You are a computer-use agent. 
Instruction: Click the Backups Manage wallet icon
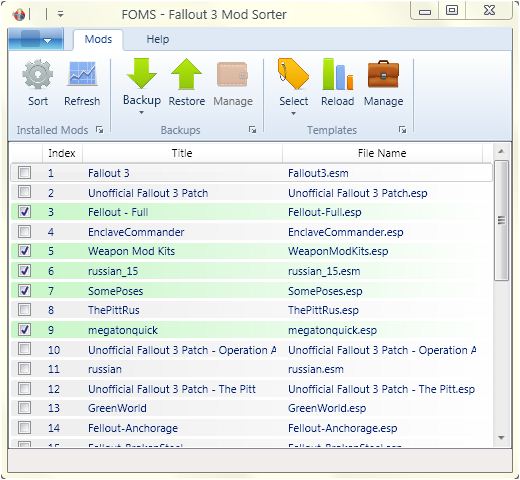(232, 74)
